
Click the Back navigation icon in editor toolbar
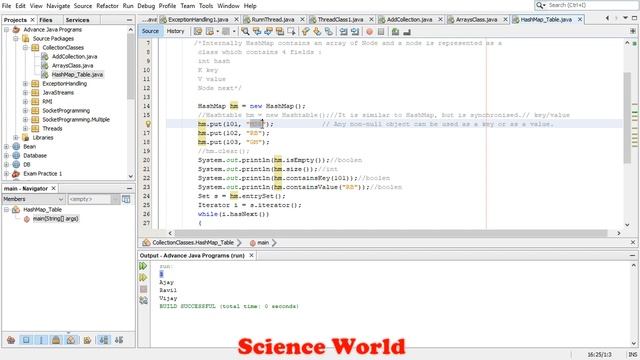[x=210, y=31]
